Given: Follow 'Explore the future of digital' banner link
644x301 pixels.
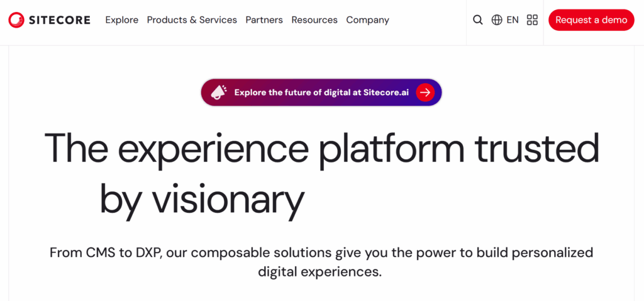Looking at the screenshot, I should tap(302, 93).
